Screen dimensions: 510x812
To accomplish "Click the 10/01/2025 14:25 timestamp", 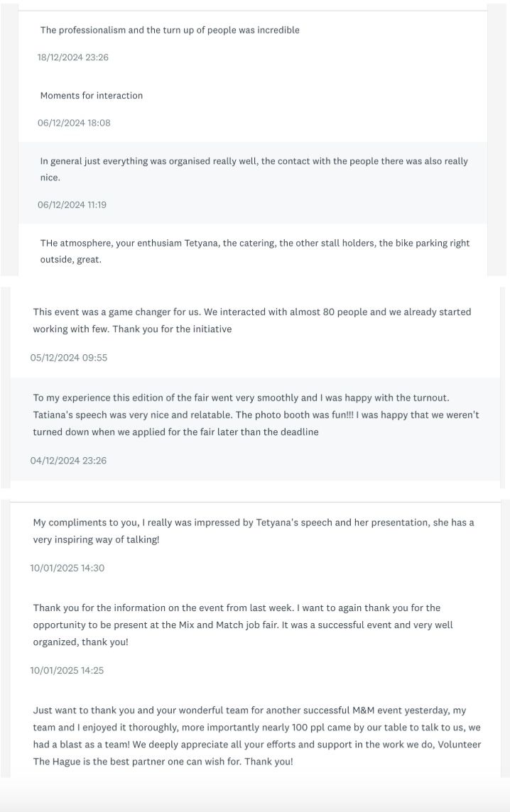I will (x=67, y=671).
